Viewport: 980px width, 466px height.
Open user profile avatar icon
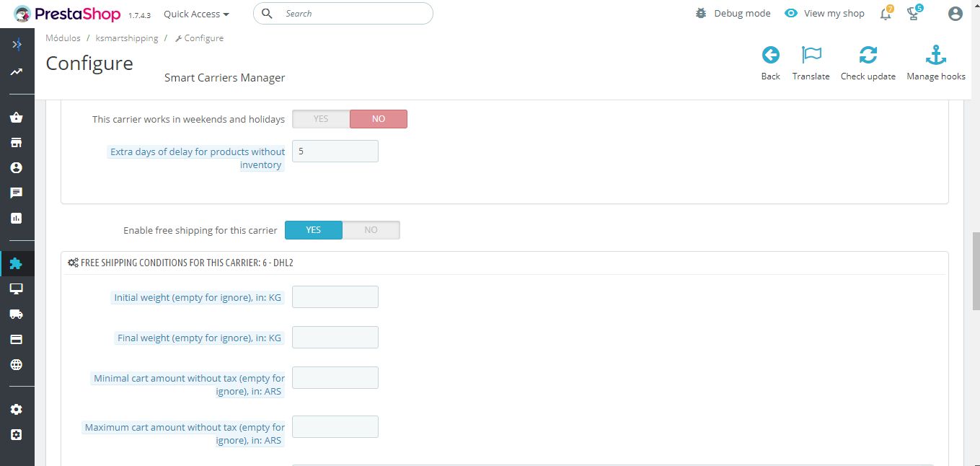(955, 14)
